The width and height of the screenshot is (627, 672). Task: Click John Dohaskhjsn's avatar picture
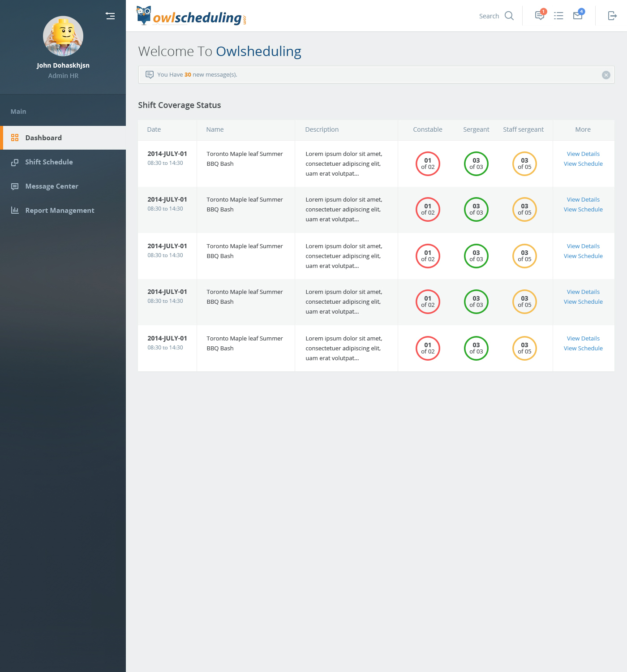coord(63,36)
